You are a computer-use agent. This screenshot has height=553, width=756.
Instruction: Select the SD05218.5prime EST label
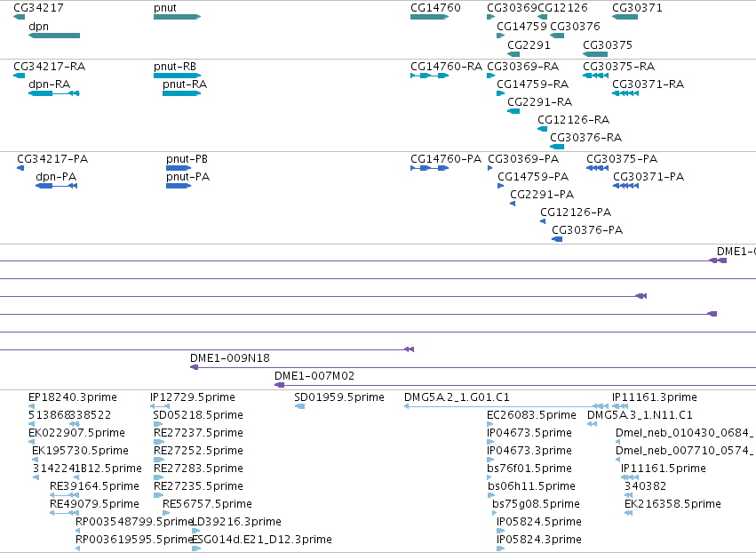(198, 415)
